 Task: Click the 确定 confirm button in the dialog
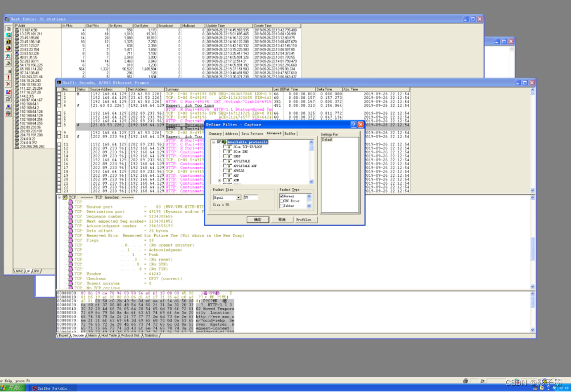click(258, 220)
